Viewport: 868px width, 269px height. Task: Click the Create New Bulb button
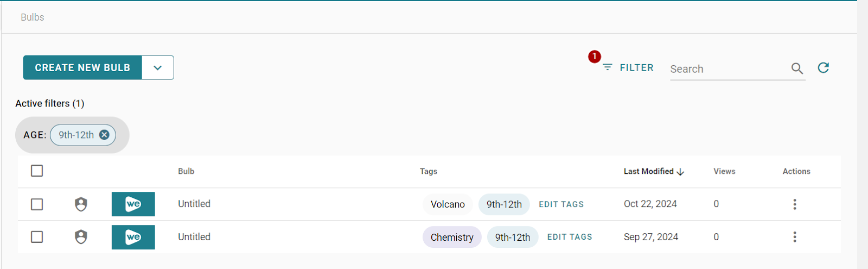pyautogui.click(x=82, y=68)
